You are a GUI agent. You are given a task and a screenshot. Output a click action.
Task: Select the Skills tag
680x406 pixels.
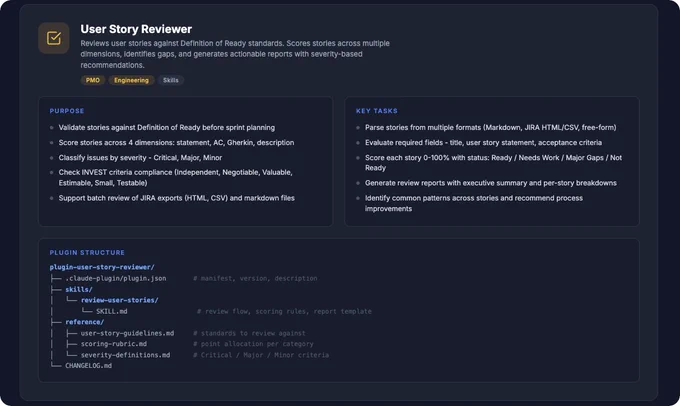[171, 80]
